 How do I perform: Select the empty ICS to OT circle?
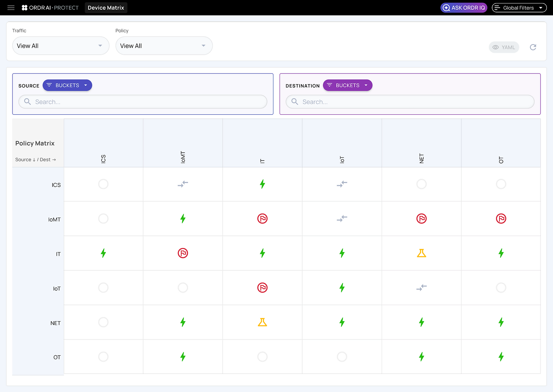point(501,184)
